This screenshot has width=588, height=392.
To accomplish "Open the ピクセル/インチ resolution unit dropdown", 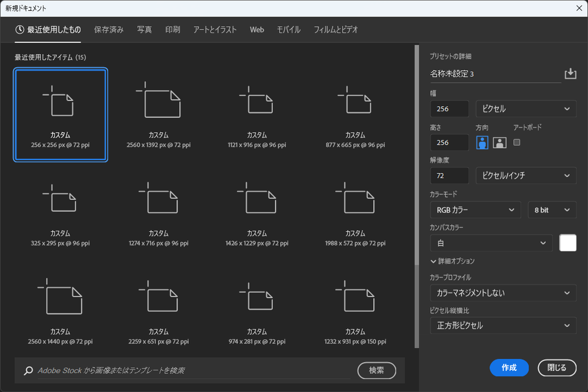I will pyautogui.click(x=526, y=176).
